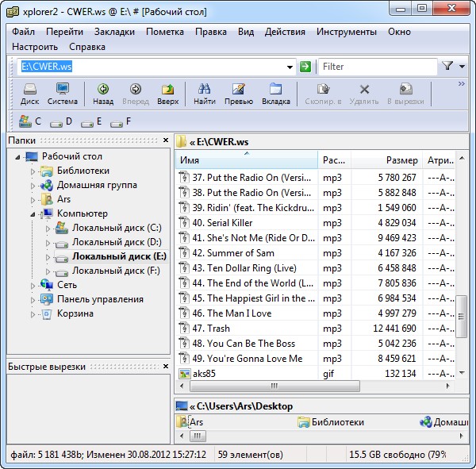This screenshot has height=469, width=476.
Task: Select Локальный диск (F:) in tree
Action: [116, 271]
